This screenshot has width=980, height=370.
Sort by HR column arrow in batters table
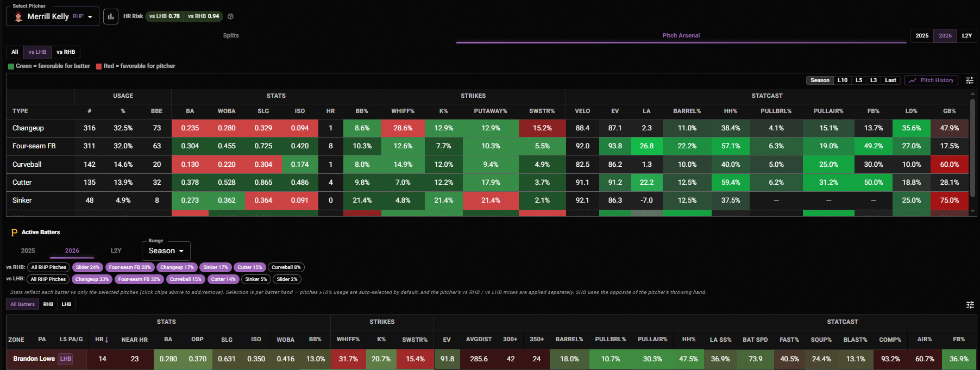point(106,340)
